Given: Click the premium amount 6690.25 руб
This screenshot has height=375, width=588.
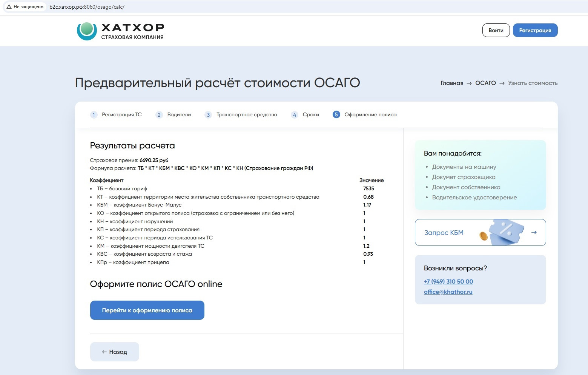Looking at the screenshot, I should coord(154,160).
